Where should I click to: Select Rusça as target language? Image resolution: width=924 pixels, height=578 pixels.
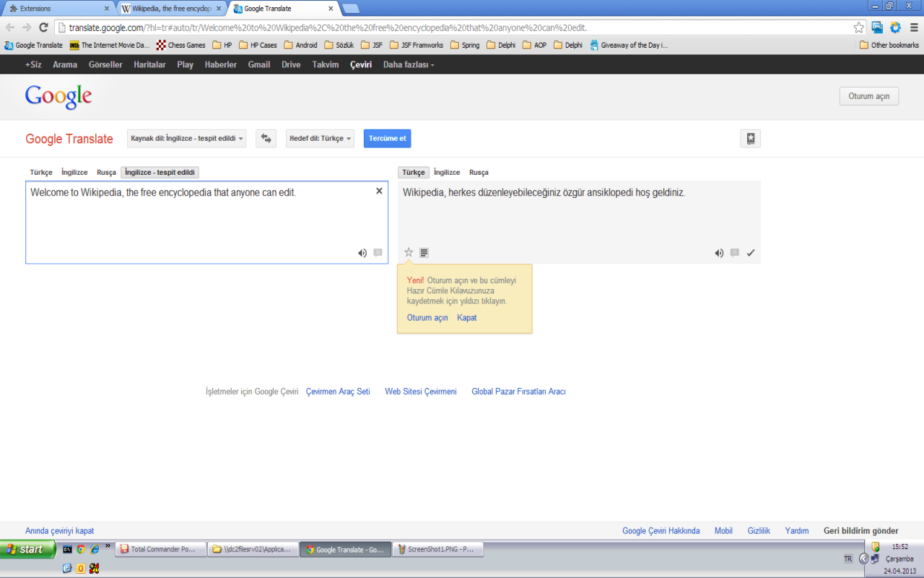[479, 172]
